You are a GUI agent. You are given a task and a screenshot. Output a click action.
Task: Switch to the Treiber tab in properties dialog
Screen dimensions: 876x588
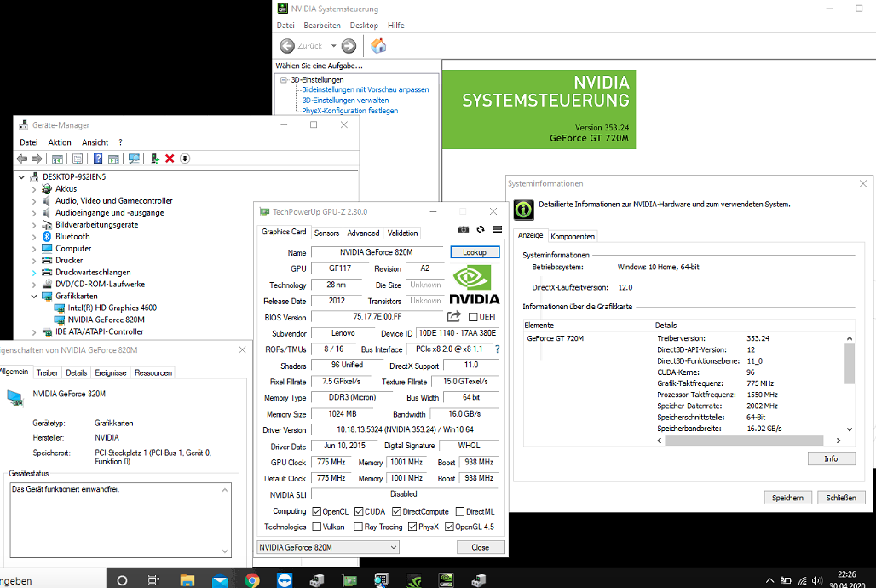pyautogui.click(x=48, y=372)
